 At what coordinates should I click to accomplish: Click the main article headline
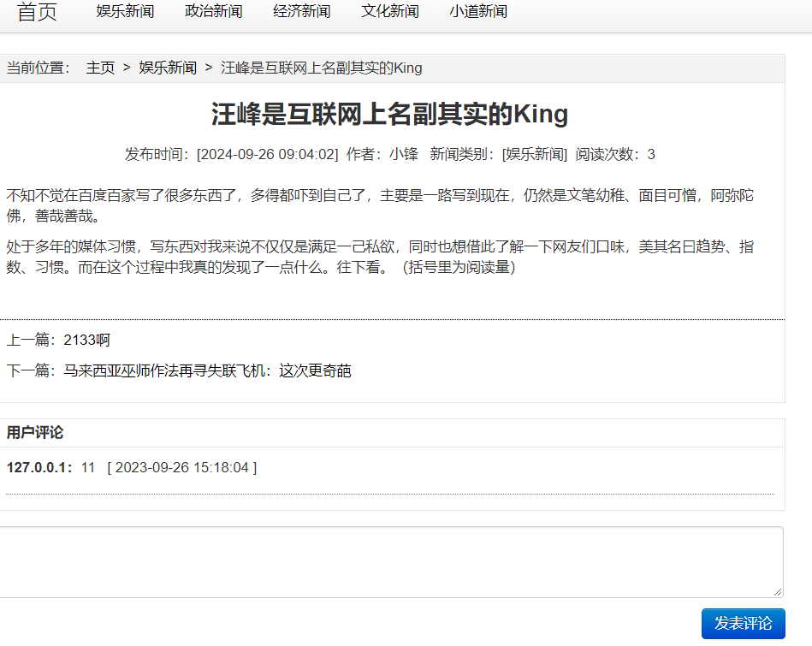tap(389, 115)
